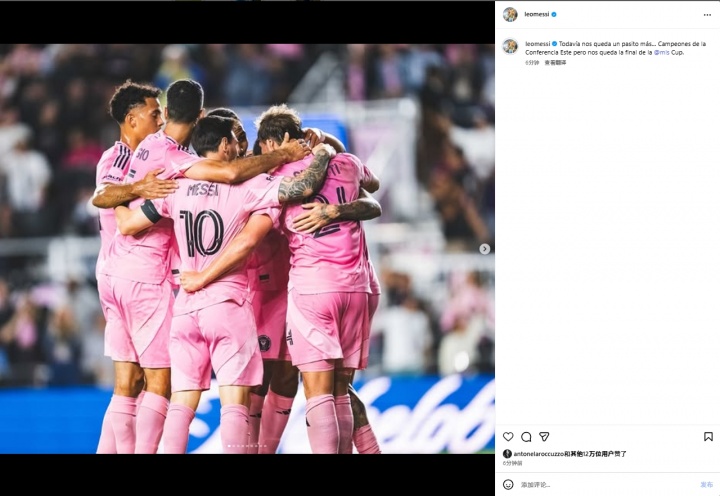Click antonelaroccuzzo's small avatar by likes

tap(507, 454)
